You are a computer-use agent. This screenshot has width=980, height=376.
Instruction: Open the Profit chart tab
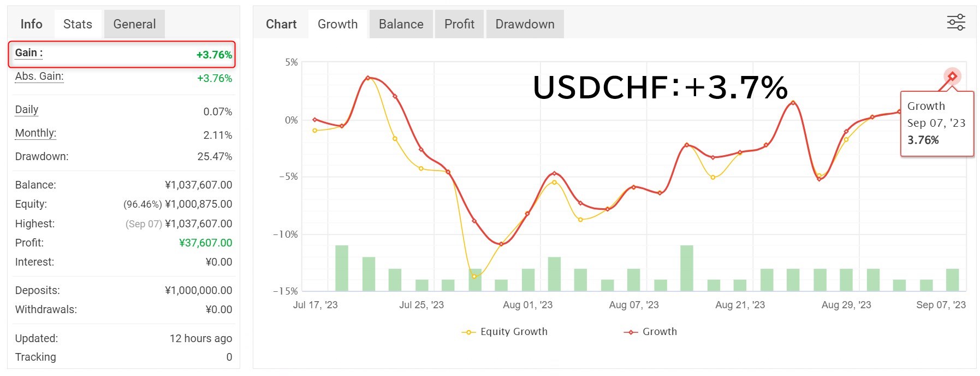click(x=459, y=24)
